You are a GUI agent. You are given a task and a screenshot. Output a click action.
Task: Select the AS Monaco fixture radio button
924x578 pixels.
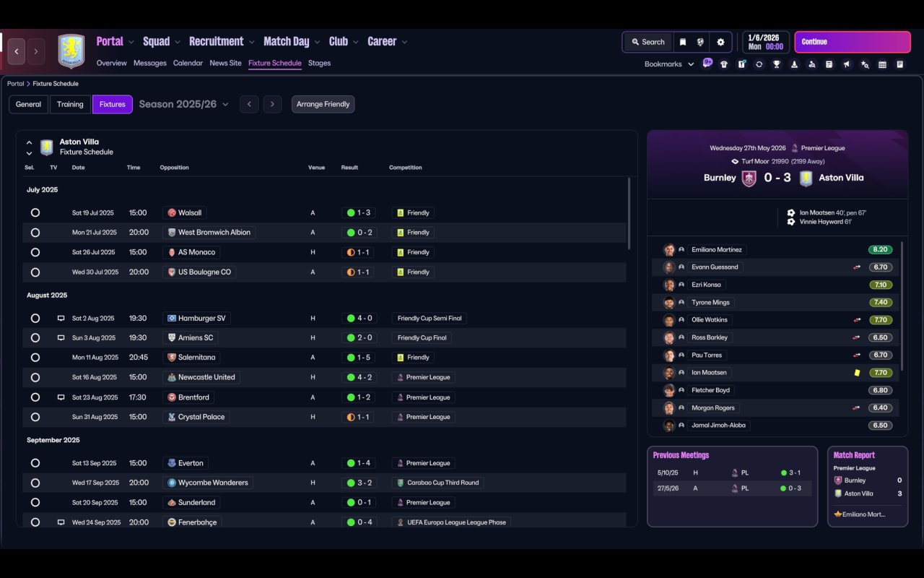click(x=35, y=253)
